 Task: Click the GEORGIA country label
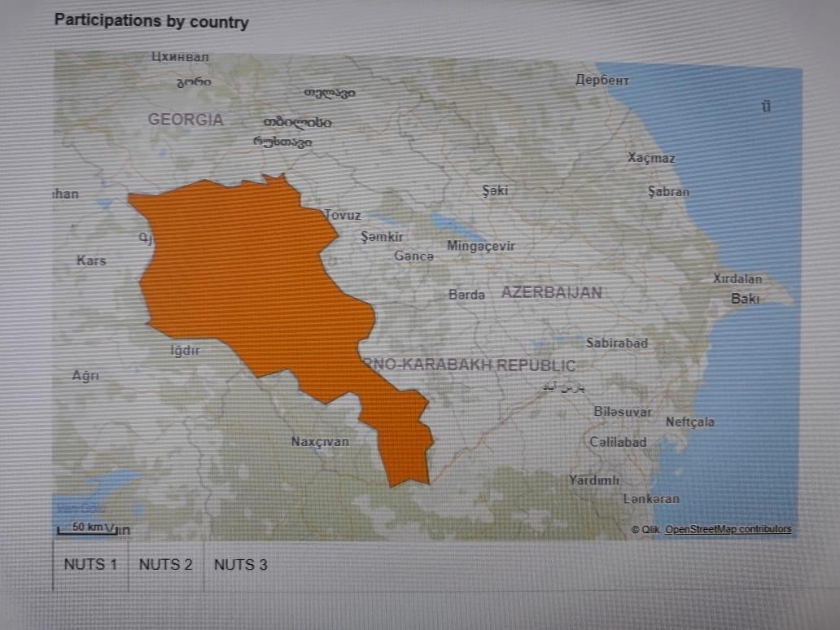pyautogui.click(x=186, y=119)
